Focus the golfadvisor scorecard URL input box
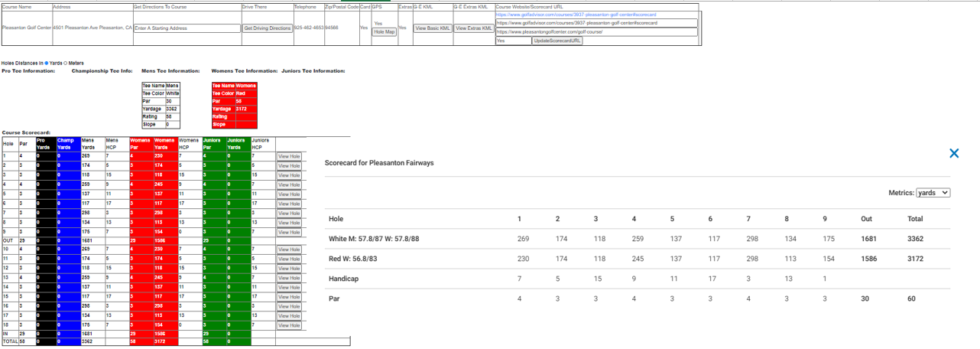This screenshot has width=980, height=349. point(596,23)
